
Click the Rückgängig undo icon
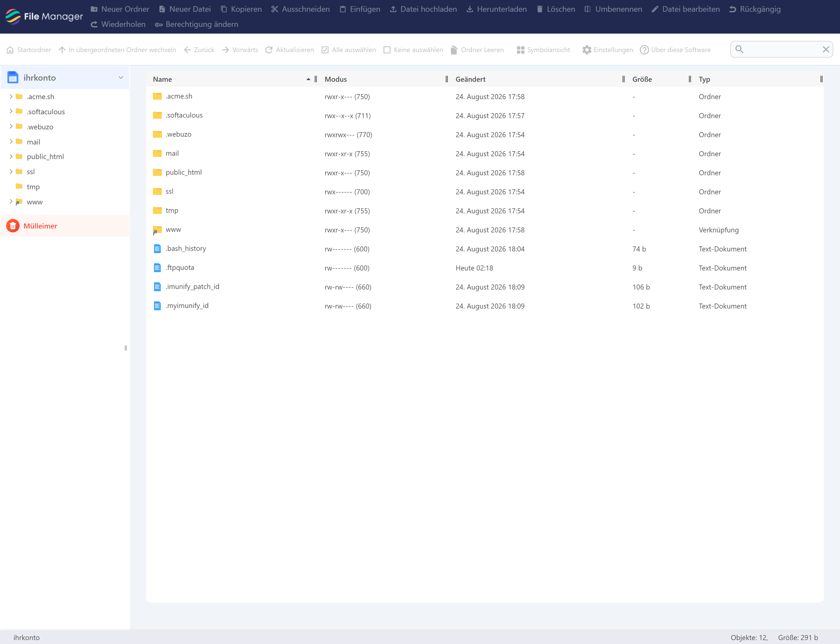[733, 9]
